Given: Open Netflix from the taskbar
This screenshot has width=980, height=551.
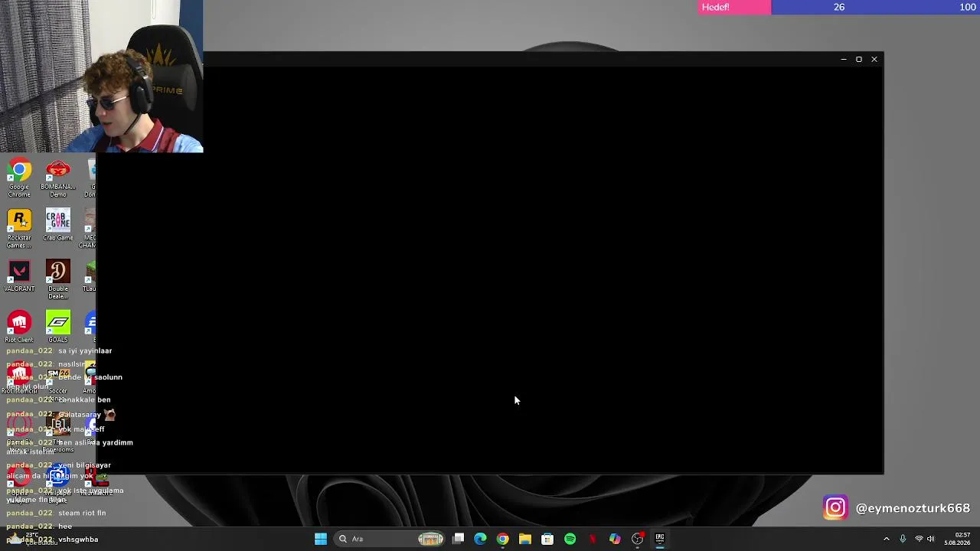Looking at the screenshot, I should [592, 539].
